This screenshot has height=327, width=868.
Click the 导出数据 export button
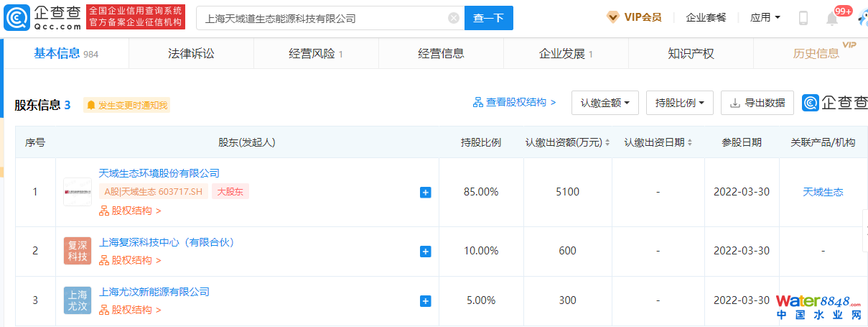tap(757, 103)
